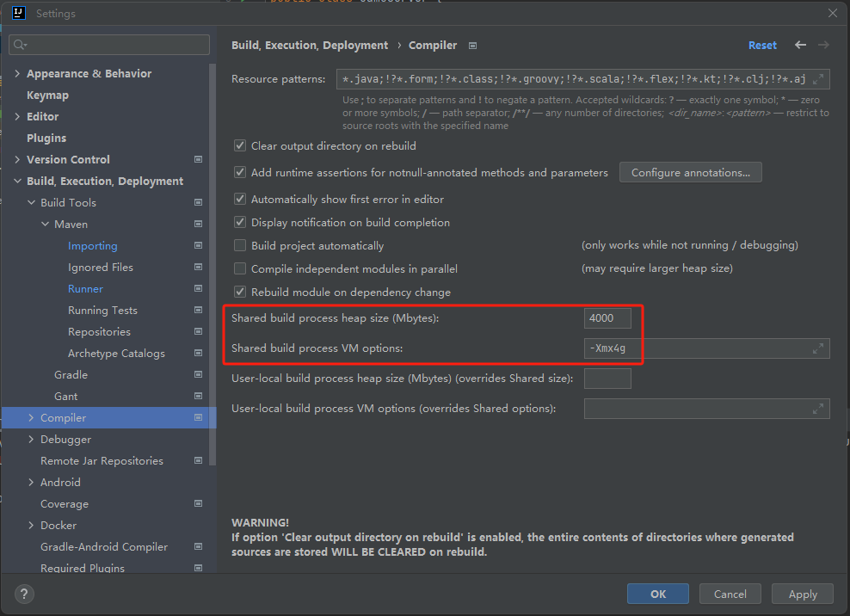Enable Build project automatically checkbox

click(240, 245)
